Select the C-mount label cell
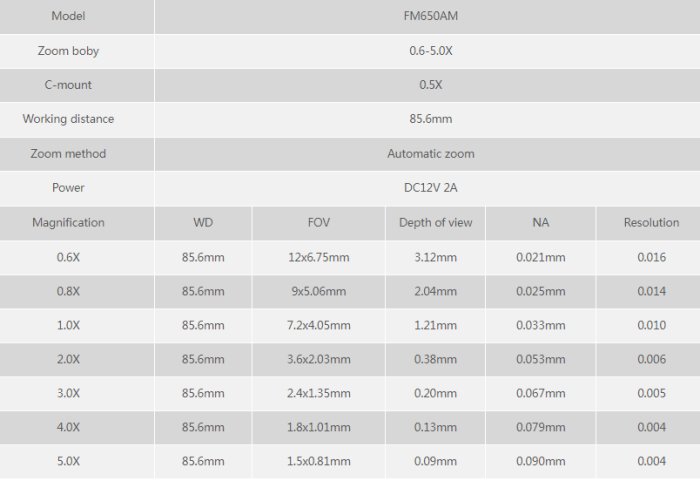Viewport: 700px width, 481px height. (x=68, y=85)
